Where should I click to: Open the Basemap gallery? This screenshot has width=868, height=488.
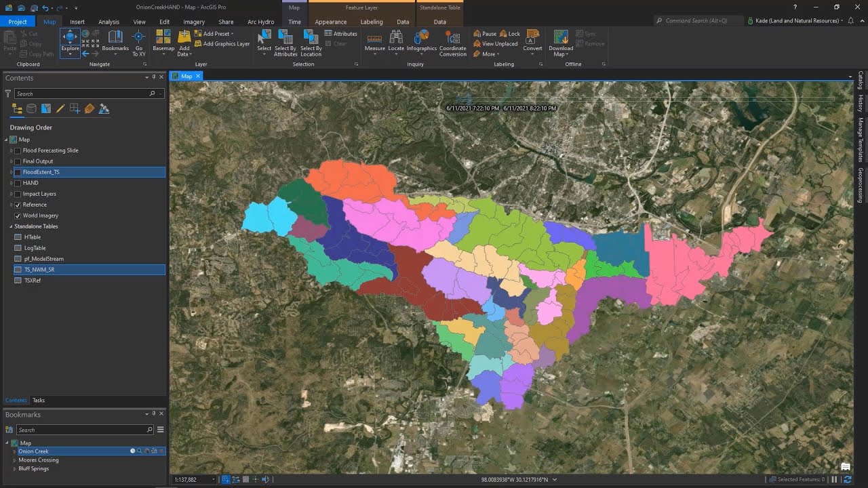pyautogui.click(x=163, y=42)
